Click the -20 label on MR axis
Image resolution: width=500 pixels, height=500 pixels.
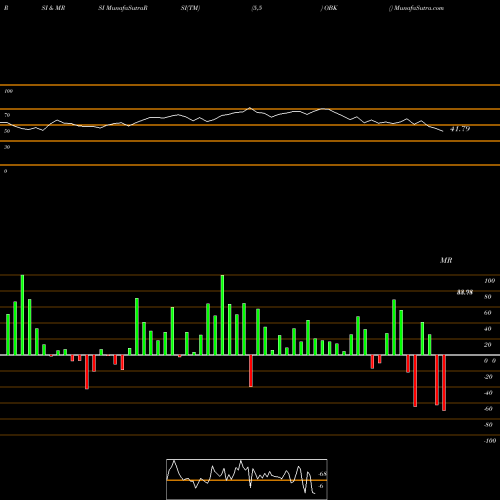(x=488, y=377)
